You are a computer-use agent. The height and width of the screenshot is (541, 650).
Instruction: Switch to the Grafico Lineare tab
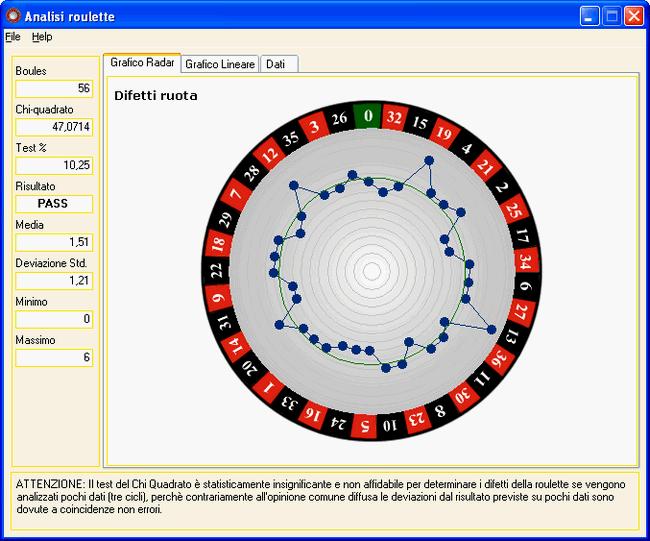point(220,64)
